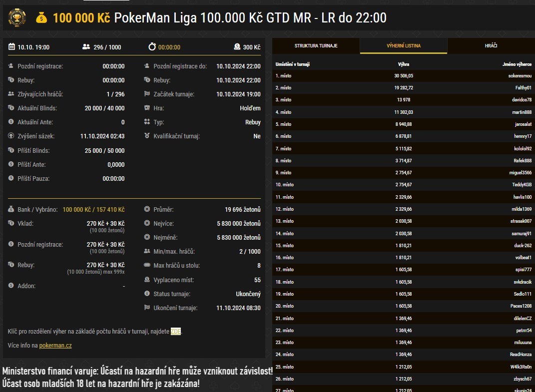
Task: Click the players icon next to 296 / 1000
Action: pos(86,47)
